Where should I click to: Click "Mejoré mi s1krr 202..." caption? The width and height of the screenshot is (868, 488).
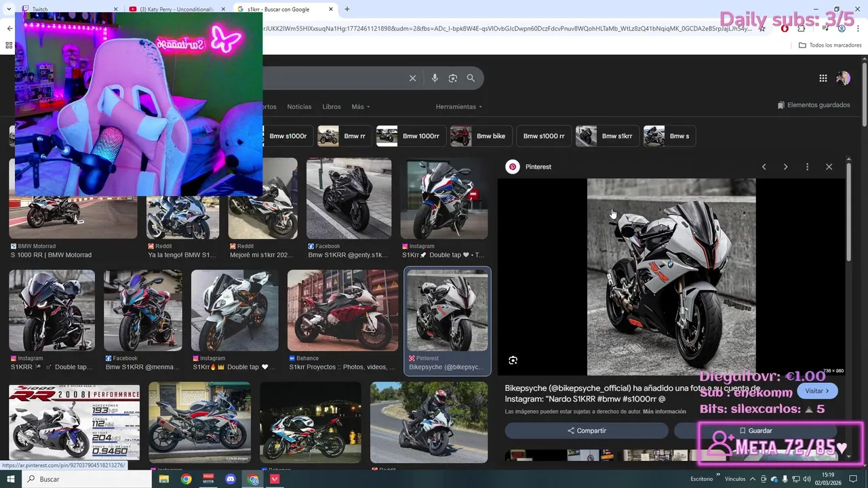[262, 255]
